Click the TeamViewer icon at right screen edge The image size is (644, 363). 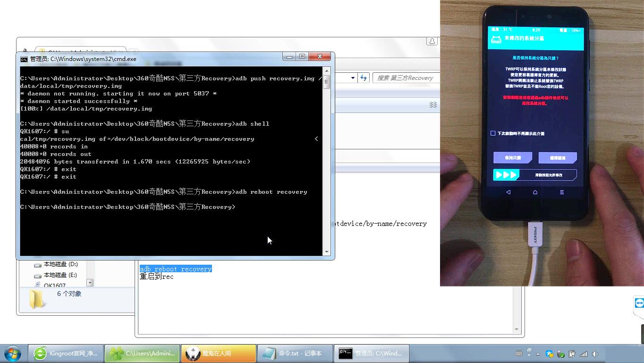pos(639,303)
